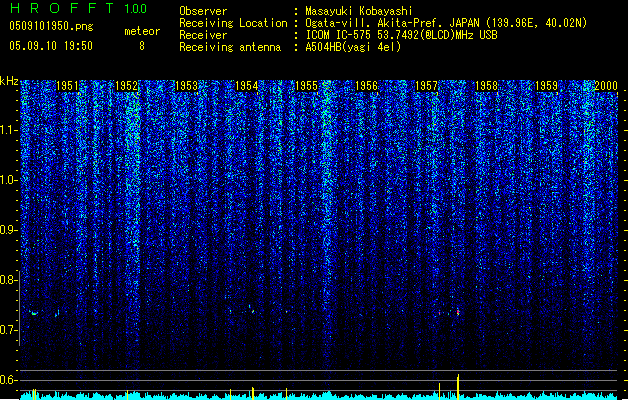Click the 1957 time marker
This screenshot has height=400, width=629.
coord(426,86)
